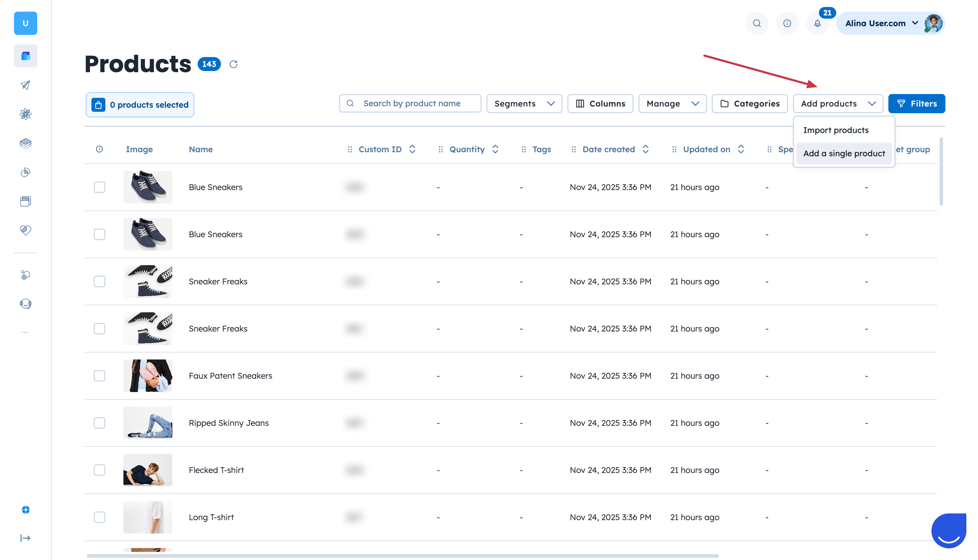Open the info icon in top bar
Image resolution: width=978 pixels, height=560 pixels.
(787, 24)
